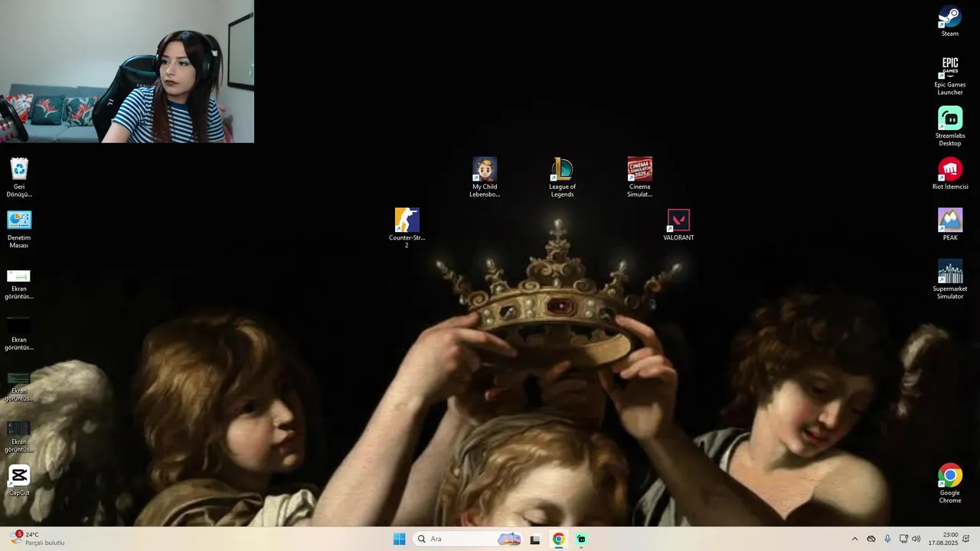This screenshot has height=551, width=980.
Task: Select the CapCut desktop shortcut
Action: coord(19,481)
